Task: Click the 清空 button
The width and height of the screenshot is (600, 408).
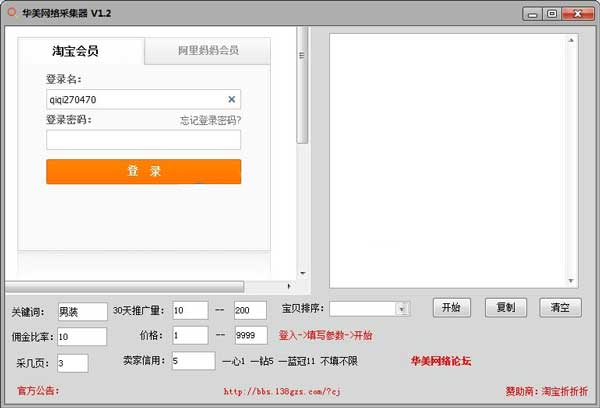Action: (x=561, y=307)
